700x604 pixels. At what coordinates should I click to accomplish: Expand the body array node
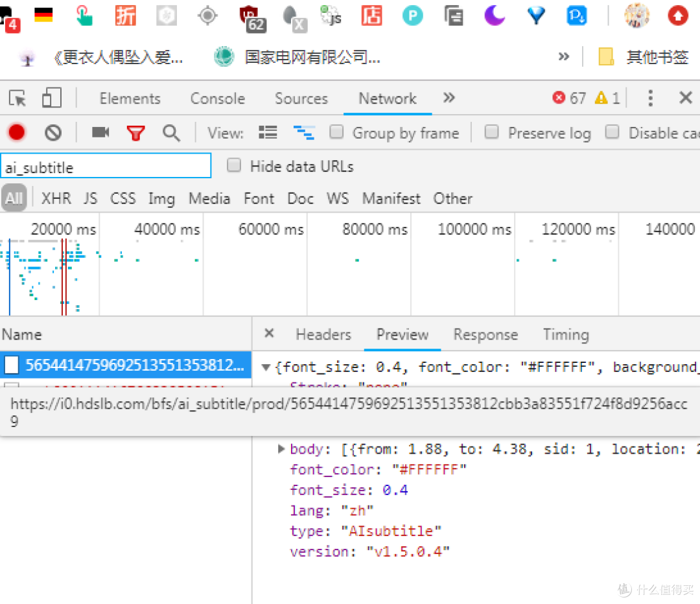tap(281, 448)
